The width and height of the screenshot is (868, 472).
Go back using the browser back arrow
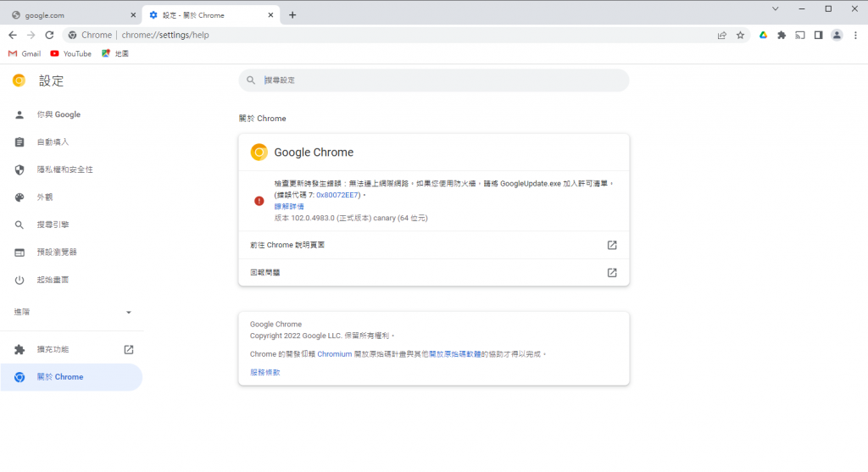click(13, 35)
